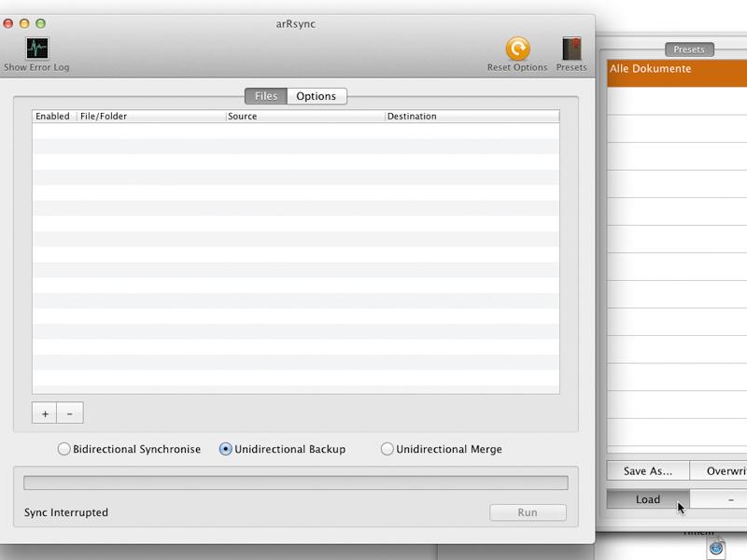747x560 pixels.
Task: Delete preset with minus button in drawer
Action: [718, 499]
